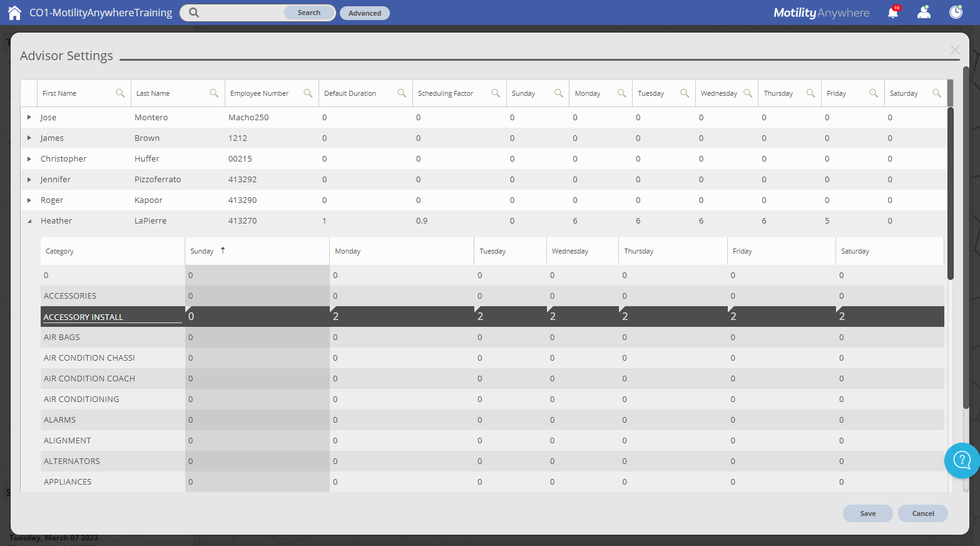Click employee number Macho250
This screenshot has height=546, width=980.
click(248, 118)
